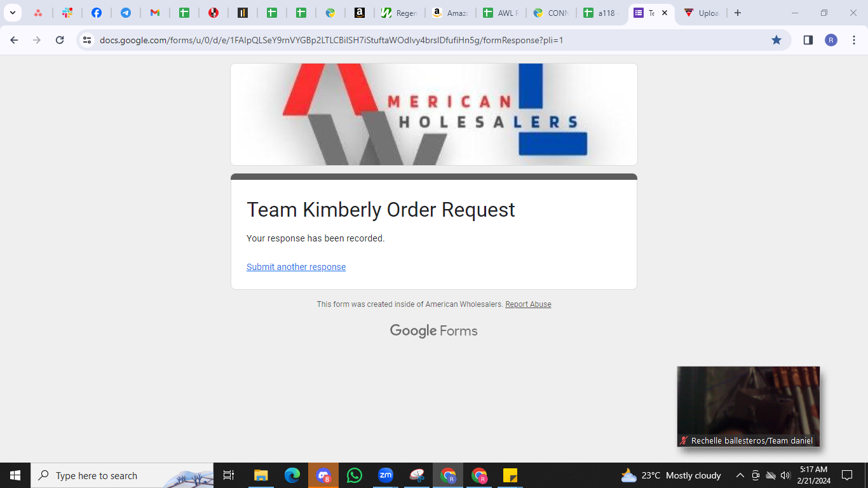This screenshot has width=868, height=488.
Task: Open the Chrome side panel
Action: coord(808,40)
